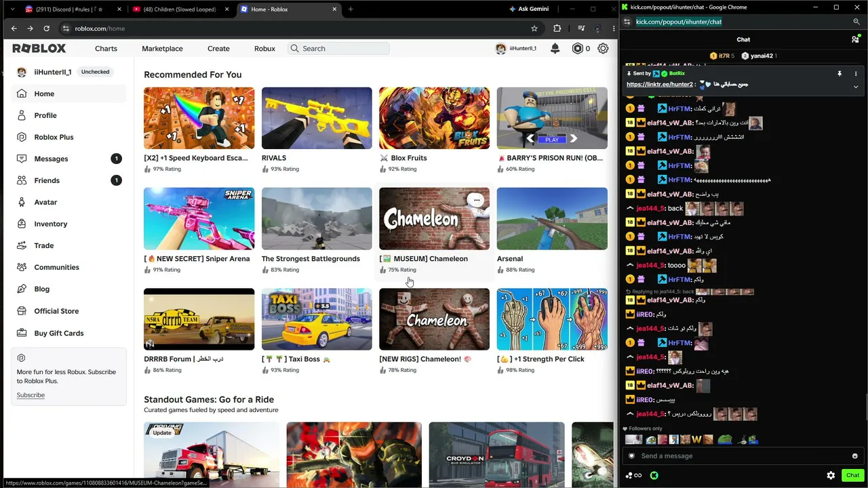Open the chat users icon in Kick header
The width and height of the screenshot is (868, 488).
coord(855,39)
